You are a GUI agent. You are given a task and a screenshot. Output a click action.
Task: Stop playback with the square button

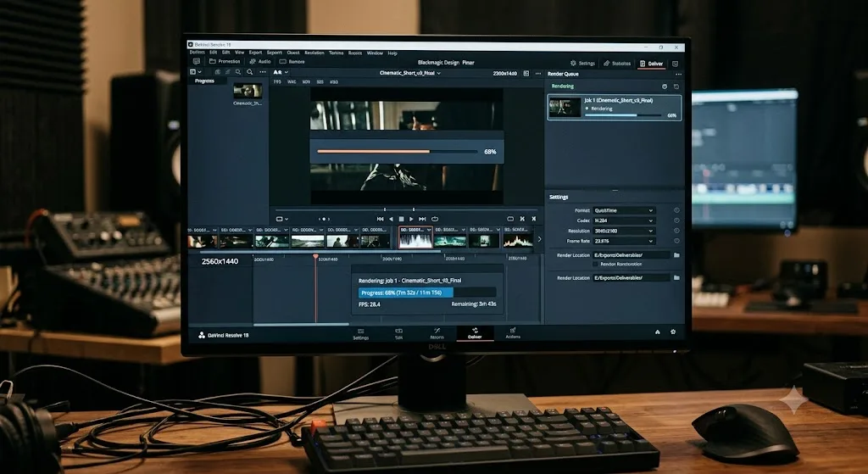(401, 220)
